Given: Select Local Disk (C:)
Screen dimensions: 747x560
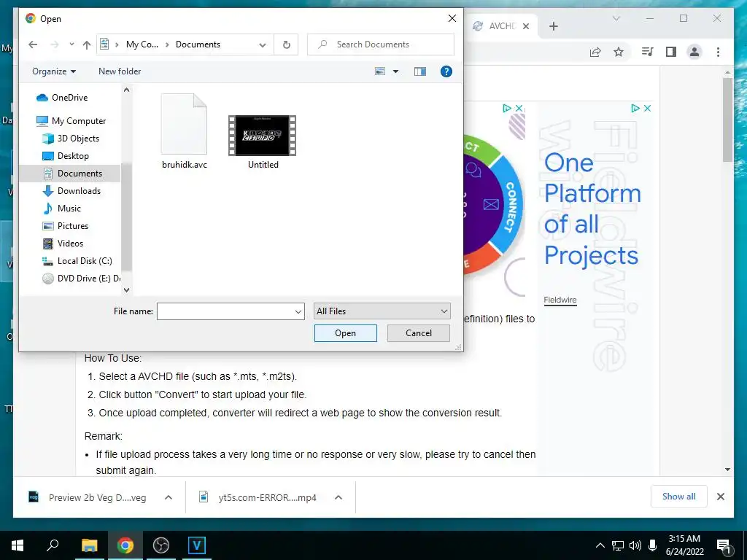Looking at the screenshot, I should tap(85, 261).
